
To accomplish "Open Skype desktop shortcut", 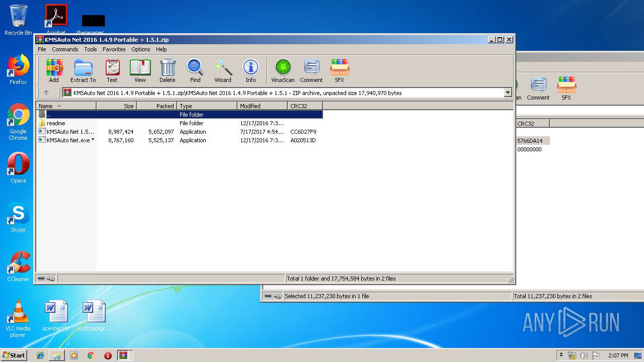I will (18, 217).
